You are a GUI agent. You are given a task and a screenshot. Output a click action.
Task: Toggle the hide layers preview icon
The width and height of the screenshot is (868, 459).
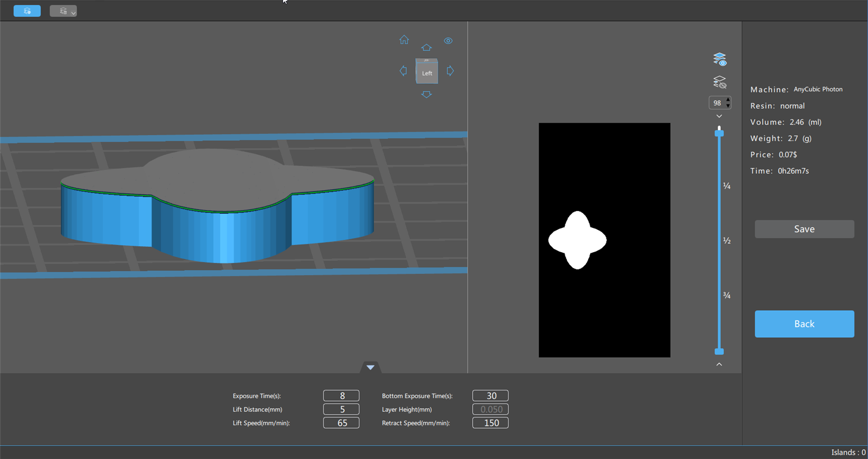pos(719,82)
